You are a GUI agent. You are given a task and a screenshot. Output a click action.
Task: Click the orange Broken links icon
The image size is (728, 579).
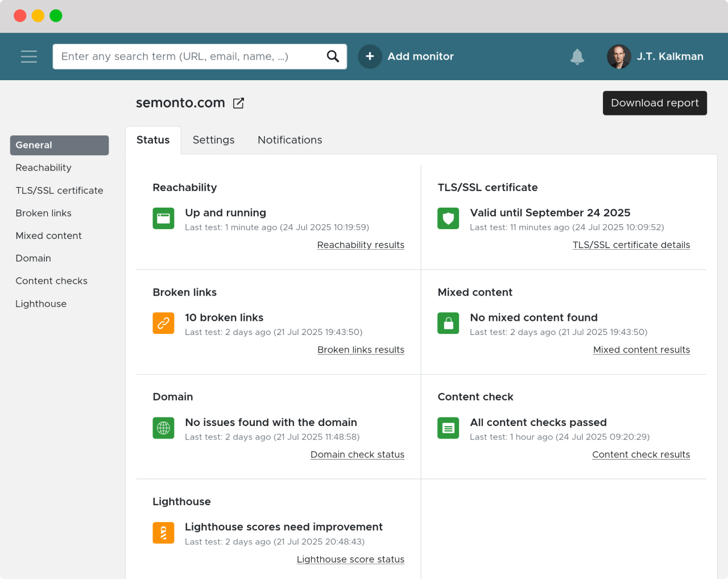click(x=163, y=323)
